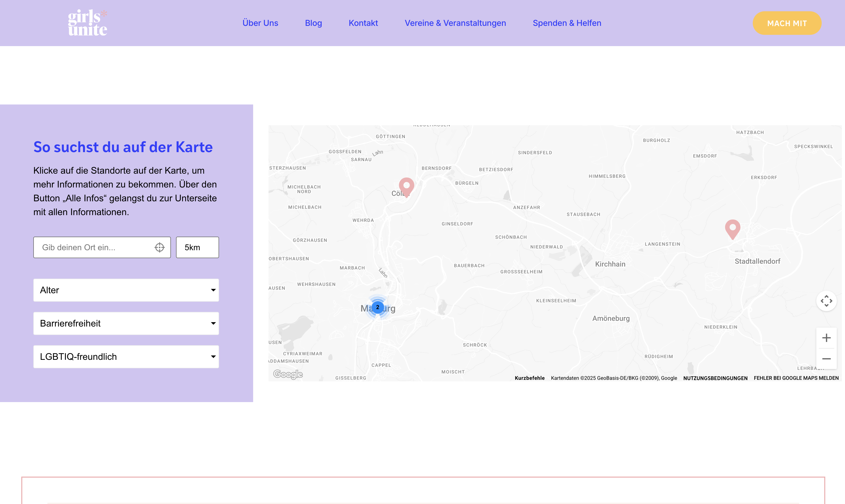Go to the Blog page

(x=313, y=23)
